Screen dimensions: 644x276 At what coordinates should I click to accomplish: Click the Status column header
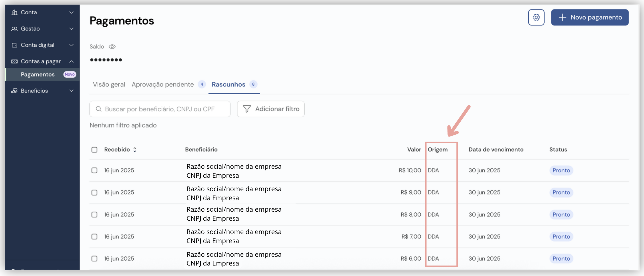[x=558, y=150]
